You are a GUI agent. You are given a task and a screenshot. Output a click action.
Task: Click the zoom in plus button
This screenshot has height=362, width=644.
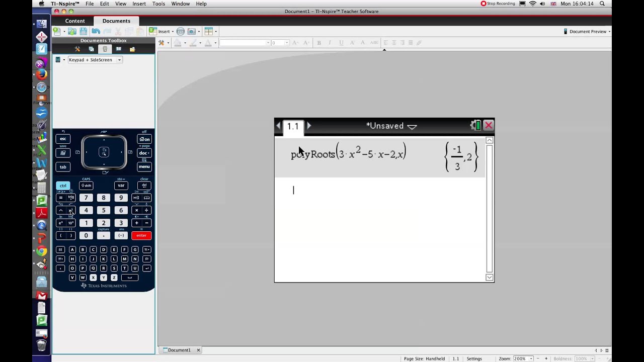coord(546,358)
